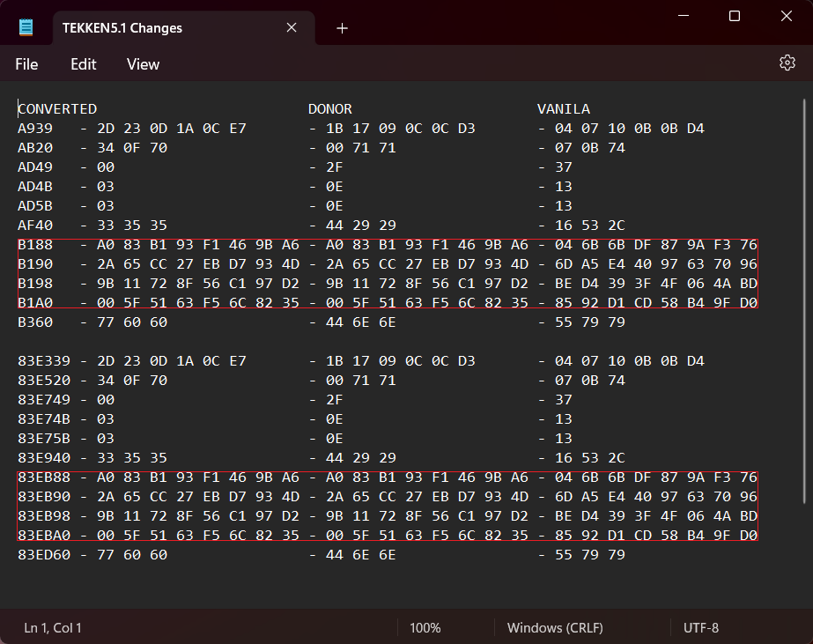Select the TEKKEN5.1 Changes tab
Screen dimensions: 813x644
183,28
